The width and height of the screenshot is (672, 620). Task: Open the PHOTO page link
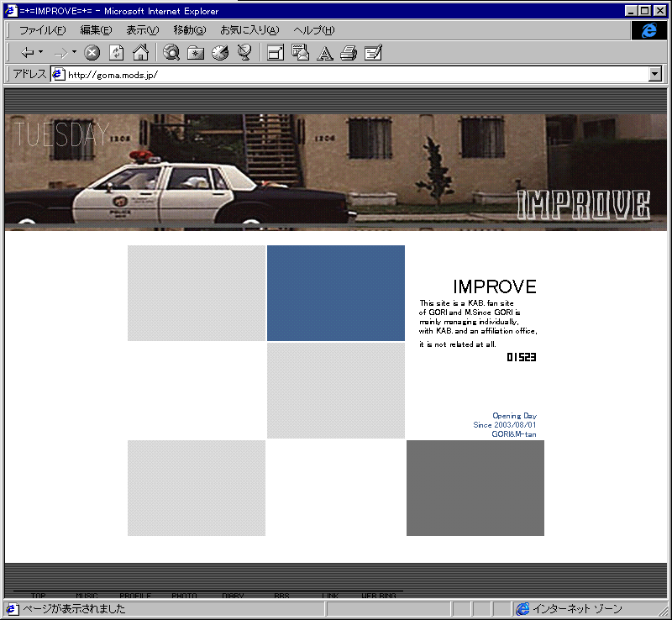(184, 595)
